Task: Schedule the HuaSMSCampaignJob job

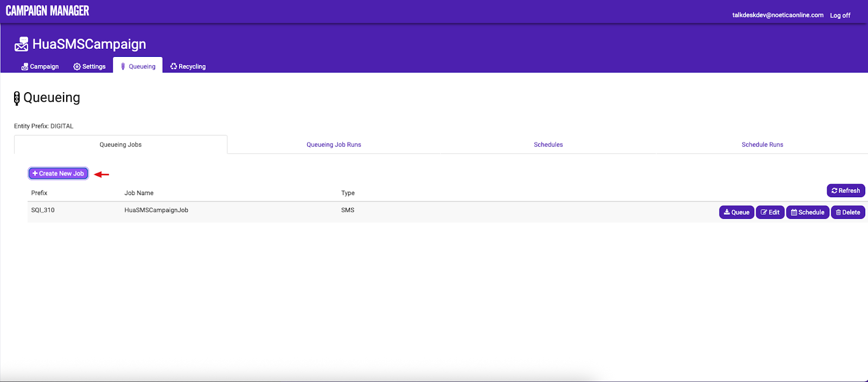Action: tap(807, 212)
